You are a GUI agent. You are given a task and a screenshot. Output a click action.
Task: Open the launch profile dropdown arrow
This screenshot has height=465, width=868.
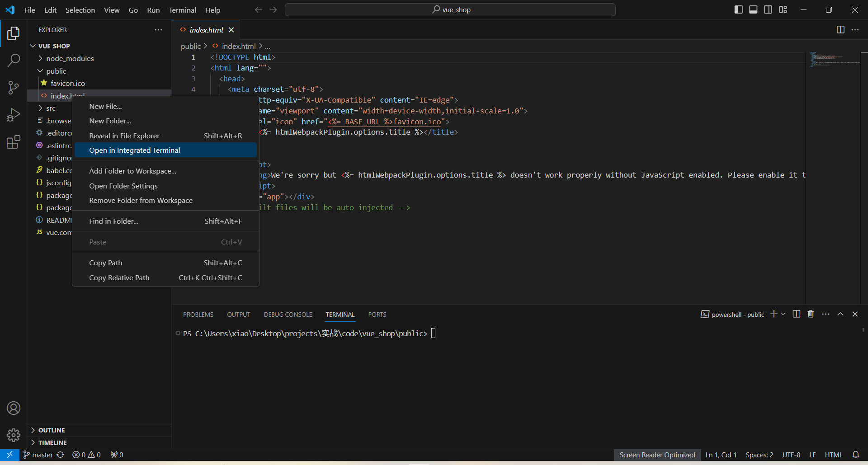pyautogui.click(x=783, y=314)
